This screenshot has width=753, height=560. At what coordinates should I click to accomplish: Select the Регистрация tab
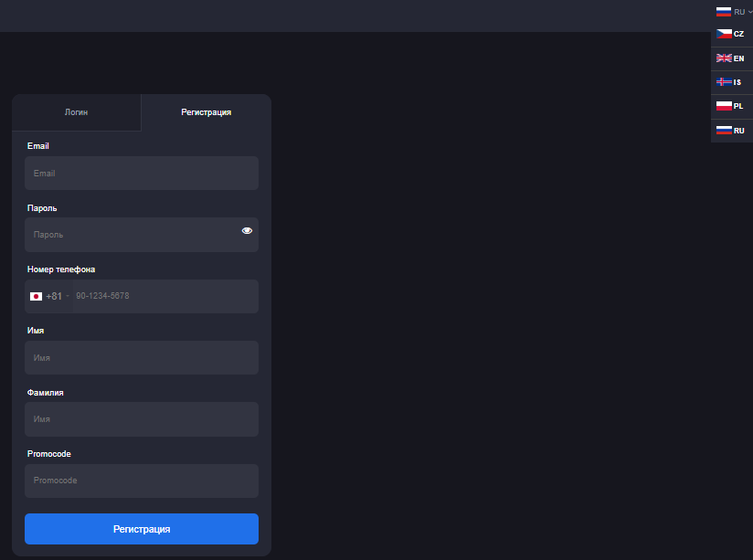pyautogui.click(x=206, y=112)
